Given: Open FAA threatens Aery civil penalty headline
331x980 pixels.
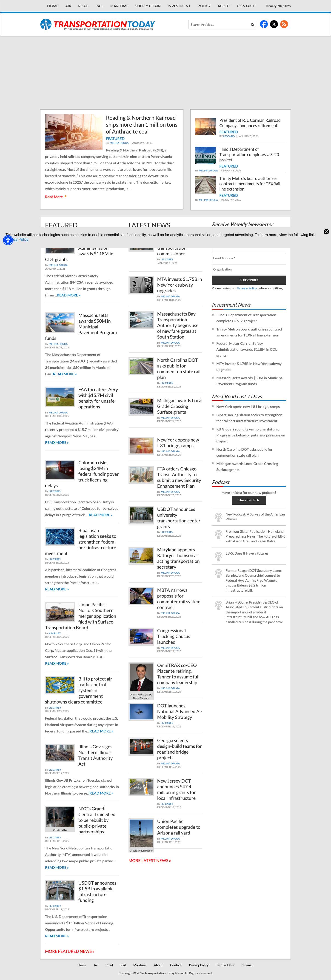Looking at the screenshot, I should pos(98,398).
